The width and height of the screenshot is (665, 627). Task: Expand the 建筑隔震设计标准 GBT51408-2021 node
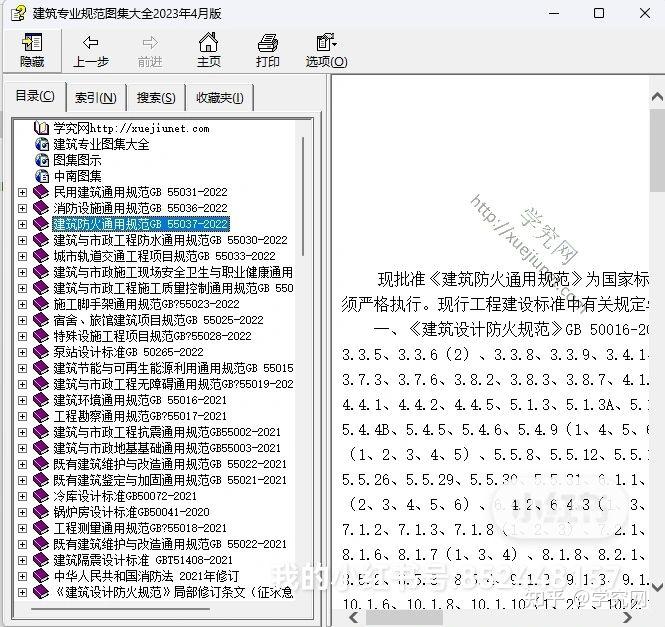point(22,560)
